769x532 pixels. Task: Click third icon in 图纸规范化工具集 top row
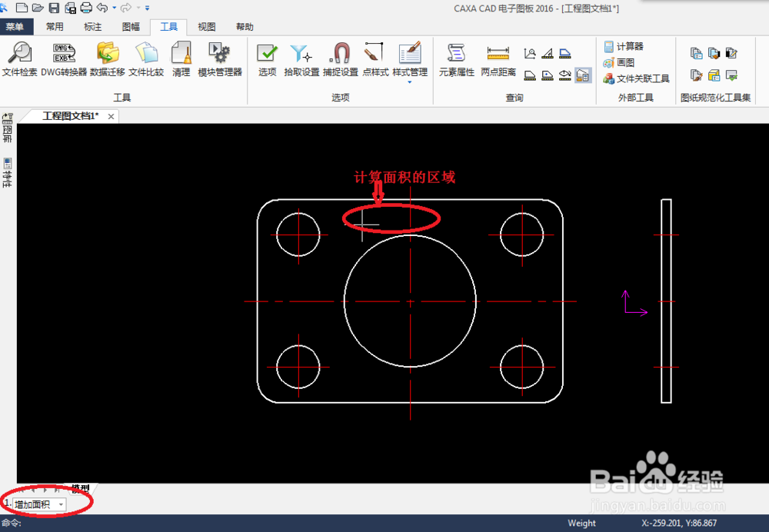click(732, 53)
